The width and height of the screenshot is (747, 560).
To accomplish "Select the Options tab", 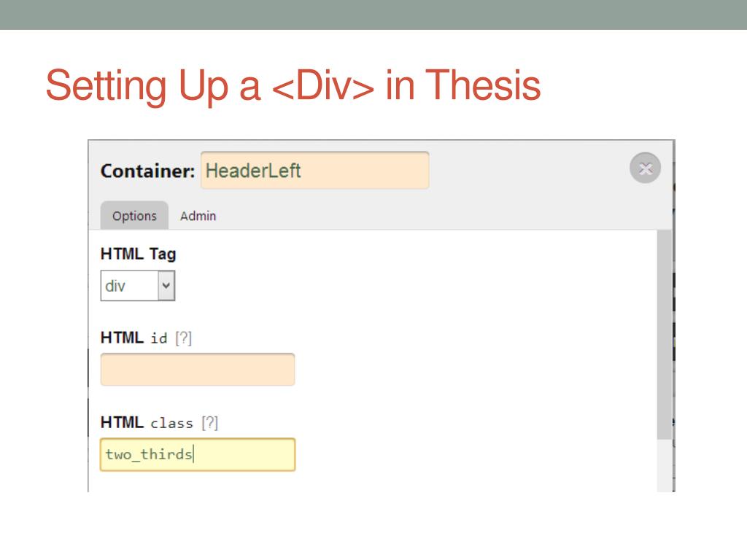I will point(134,216).
